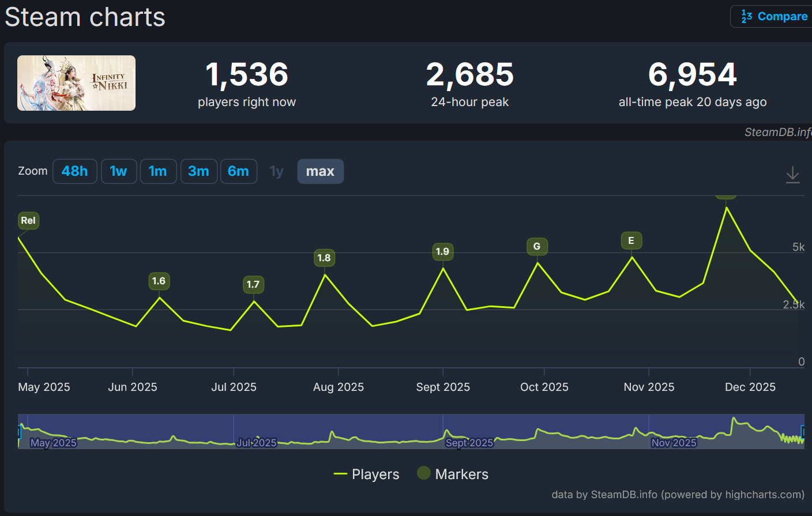The image size is (812, 516).
Task: Click the Jun 2025 axis label
Action: 133,387
